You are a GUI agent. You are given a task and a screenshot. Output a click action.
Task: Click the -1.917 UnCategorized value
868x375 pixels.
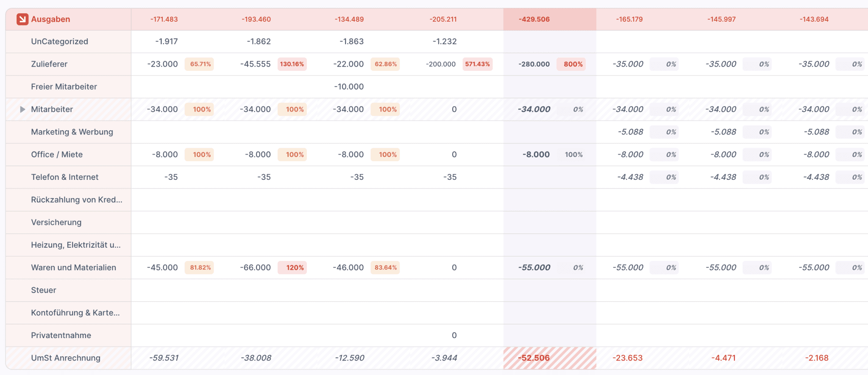(166, 42)
